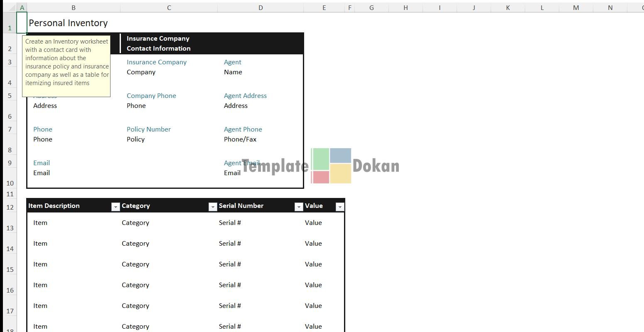This screenshot has height=332, width=644.
Task: Select row 7 header
Action: (10, 129)
